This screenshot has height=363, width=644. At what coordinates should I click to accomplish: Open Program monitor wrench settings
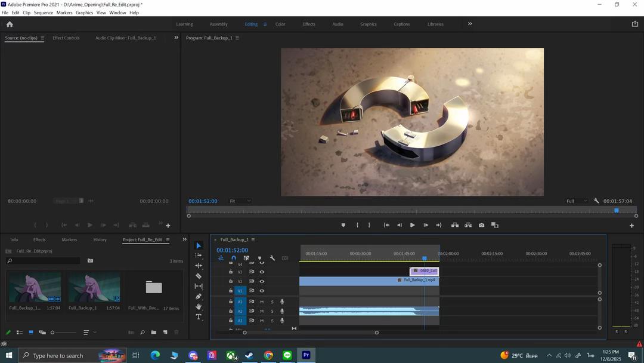click(596, 201)
